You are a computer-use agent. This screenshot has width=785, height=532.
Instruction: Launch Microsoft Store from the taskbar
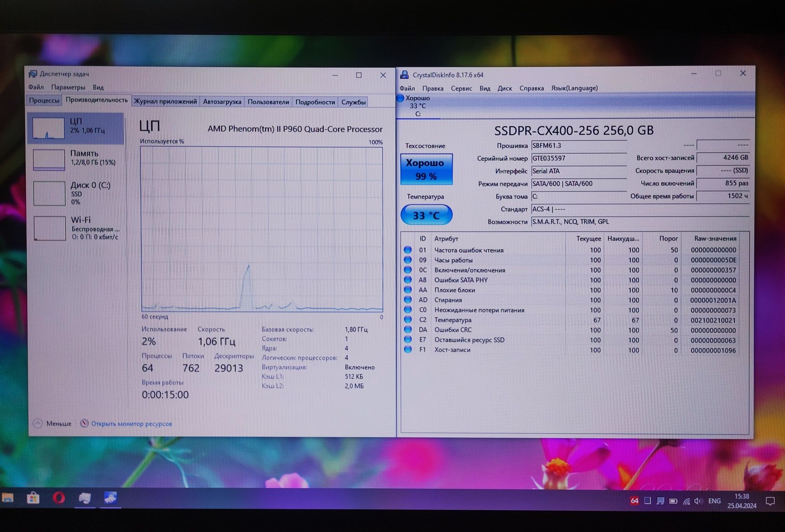pyautogui.click(x=33, y=498)
